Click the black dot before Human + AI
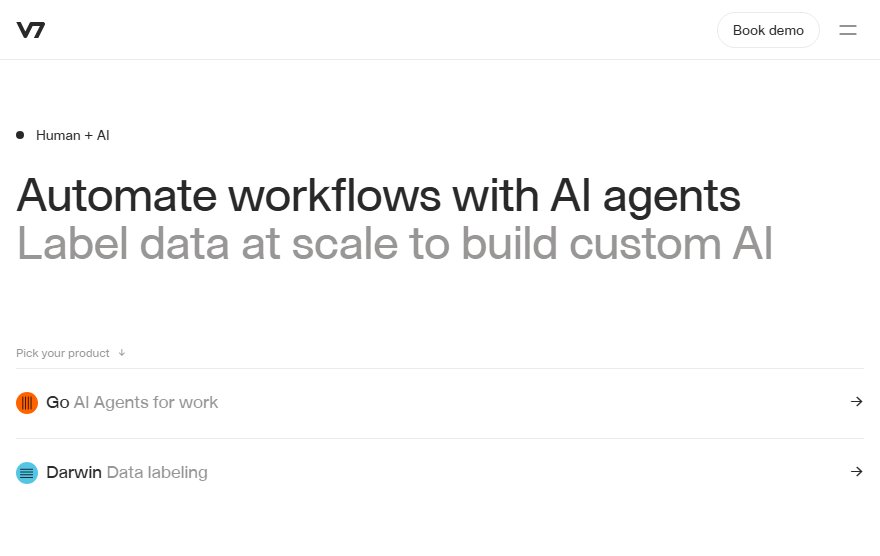This screenshot has height=556, width=880. (x=20, y=135)
